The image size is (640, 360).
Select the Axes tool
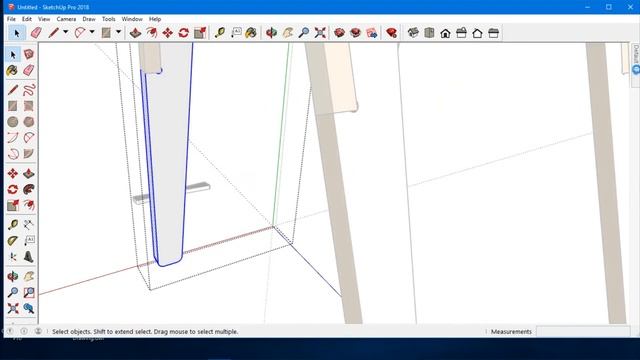tap(12, 257)
